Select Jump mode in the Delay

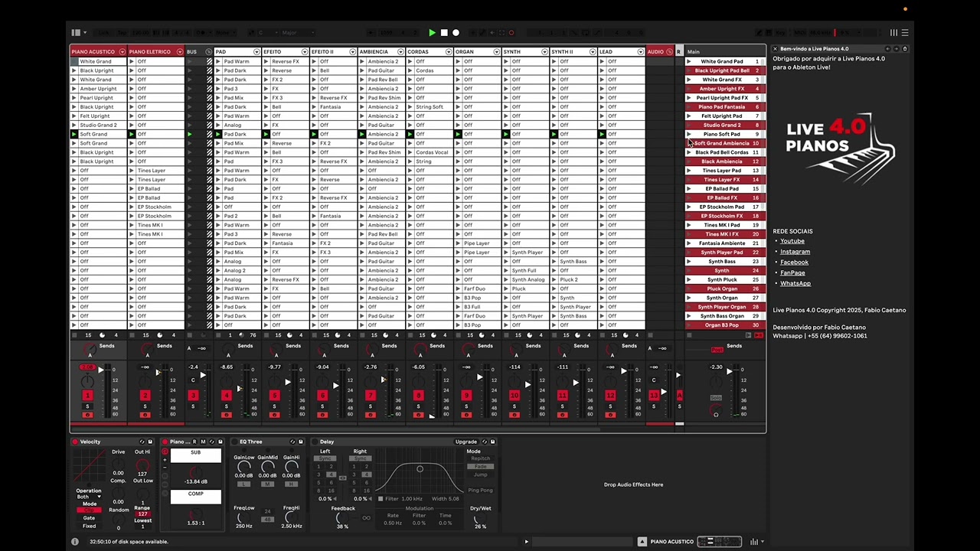480,474
